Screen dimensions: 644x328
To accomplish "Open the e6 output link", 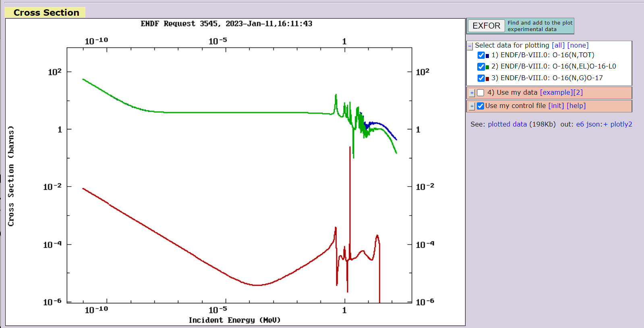I will [580, 124].
